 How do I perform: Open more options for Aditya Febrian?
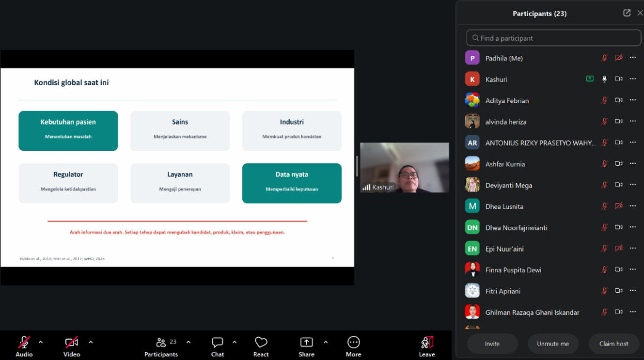pyautogui.click(x=633, y=100)
